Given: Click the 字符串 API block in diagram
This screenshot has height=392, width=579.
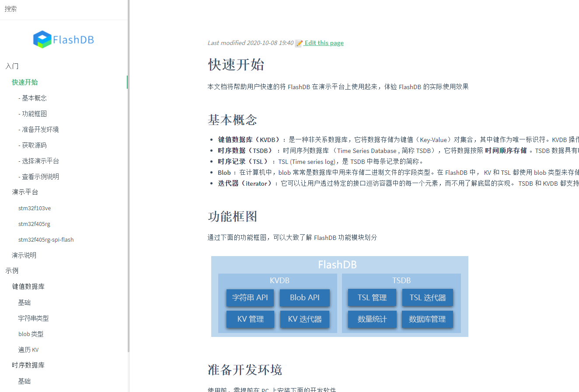Looking at the screenshot, I should 250,298.
